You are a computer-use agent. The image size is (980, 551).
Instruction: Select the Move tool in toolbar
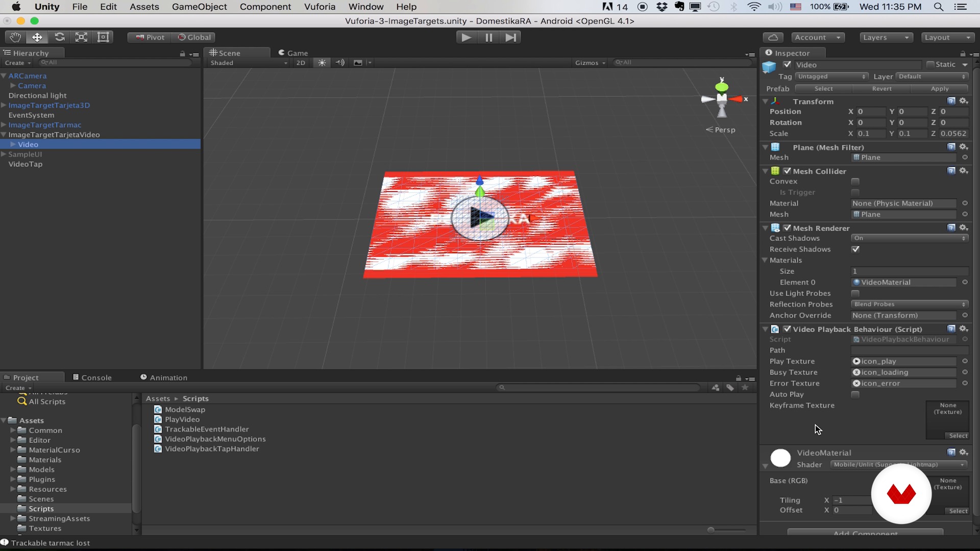[x=37, y=37]
